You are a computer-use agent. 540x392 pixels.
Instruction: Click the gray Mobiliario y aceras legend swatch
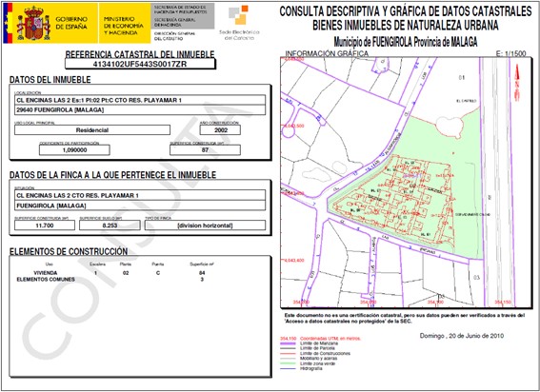(289, 359)
